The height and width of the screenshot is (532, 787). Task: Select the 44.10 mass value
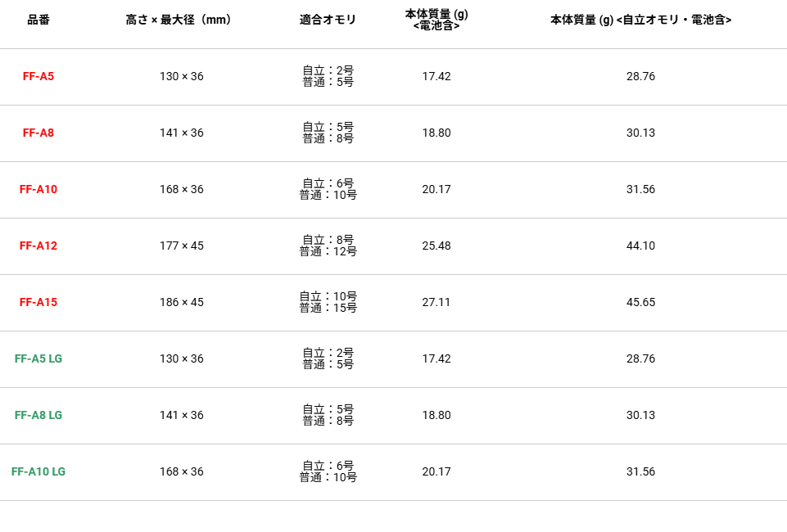click(640, 246)
